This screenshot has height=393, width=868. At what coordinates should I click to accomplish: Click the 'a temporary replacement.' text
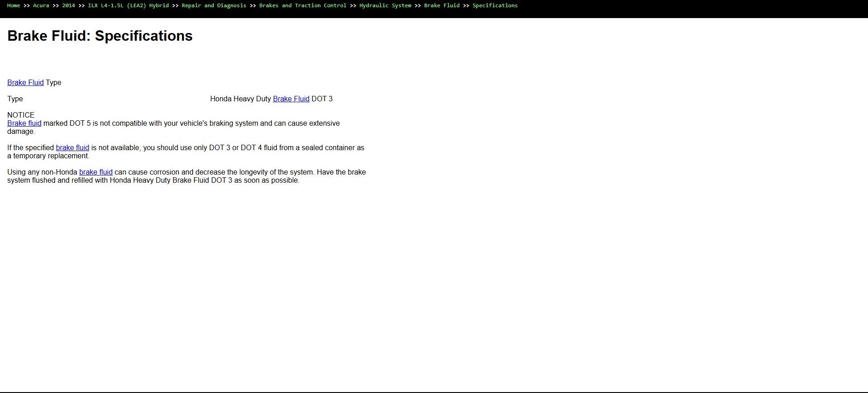(48, 156)
